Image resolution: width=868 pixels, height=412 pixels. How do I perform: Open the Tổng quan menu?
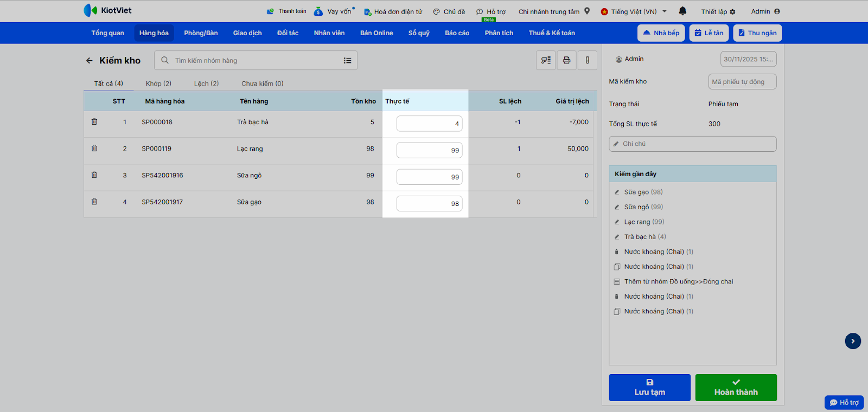[107, 33]
